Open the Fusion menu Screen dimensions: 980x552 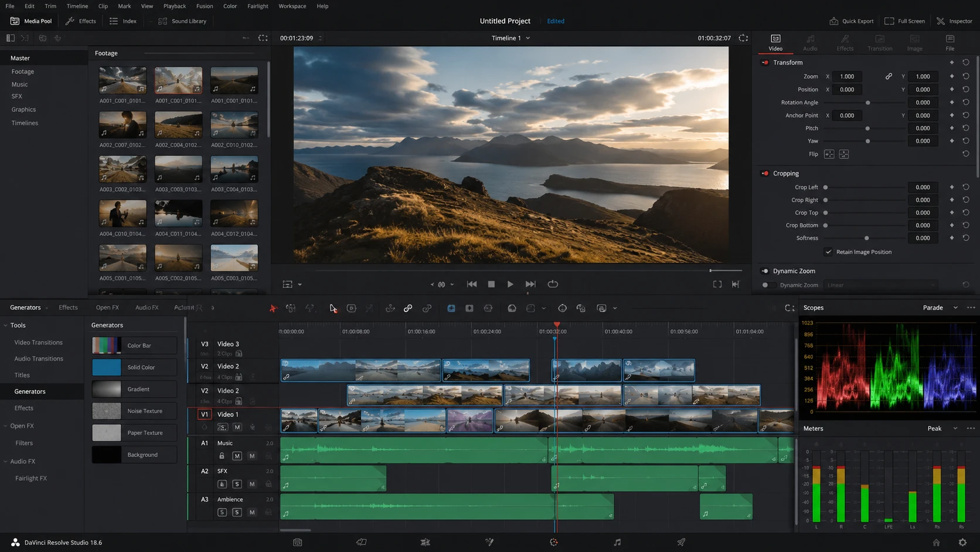[x=205, y=6]
